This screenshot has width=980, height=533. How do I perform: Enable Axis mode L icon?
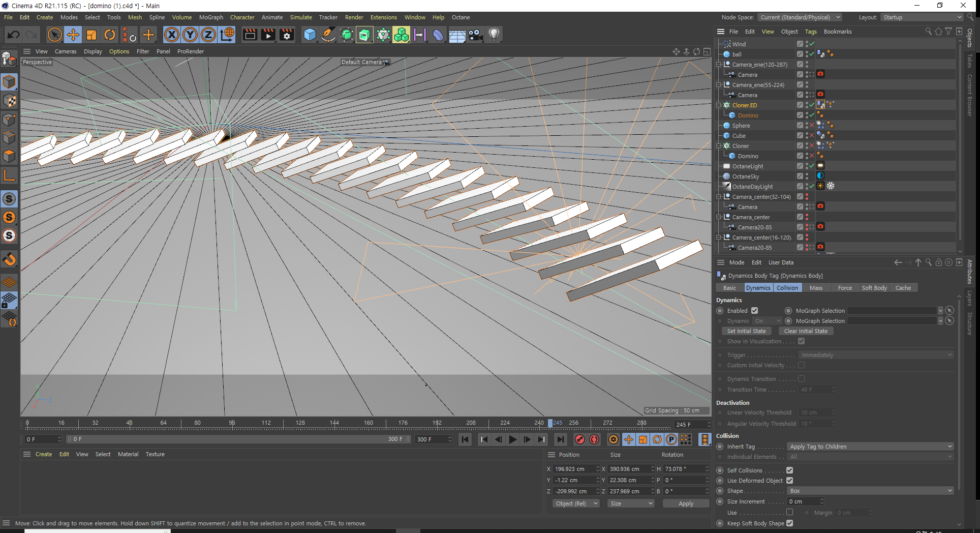coord(9,176)
